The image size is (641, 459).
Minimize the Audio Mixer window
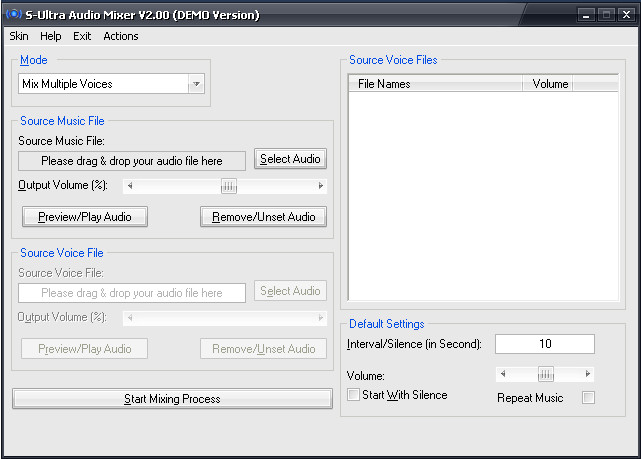(x=586, y=15)
